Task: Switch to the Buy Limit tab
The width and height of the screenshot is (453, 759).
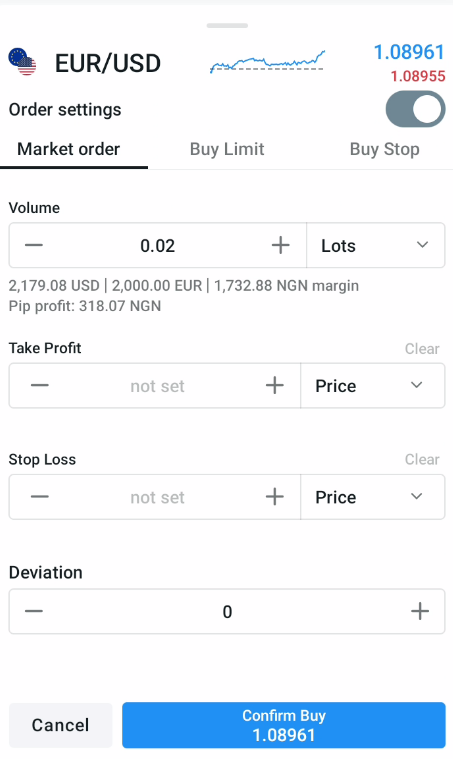Action: pos(227,149)
